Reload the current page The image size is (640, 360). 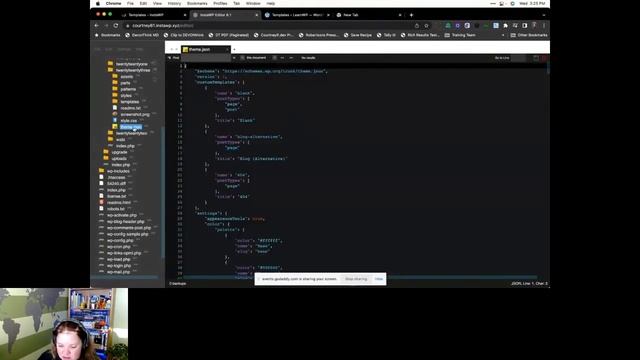(116, 25)
